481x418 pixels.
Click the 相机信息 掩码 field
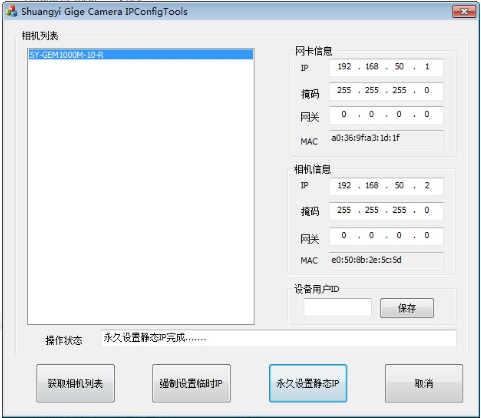(386, 211)
